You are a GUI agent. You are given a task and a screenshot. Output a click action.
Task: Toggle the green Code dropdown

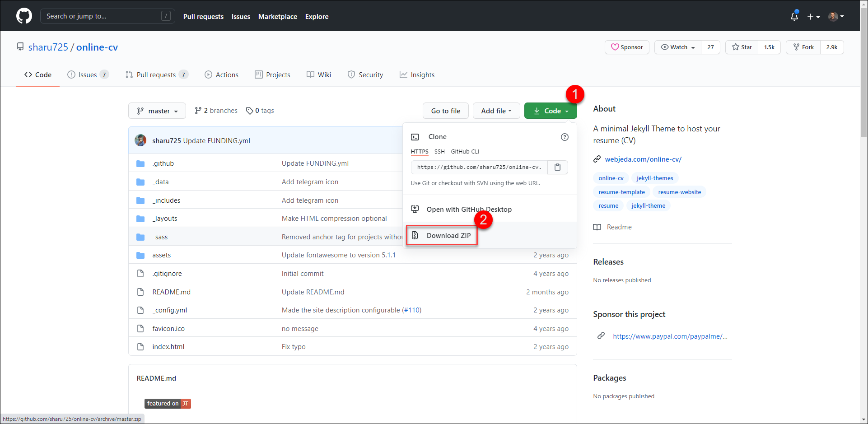[551, 111]
